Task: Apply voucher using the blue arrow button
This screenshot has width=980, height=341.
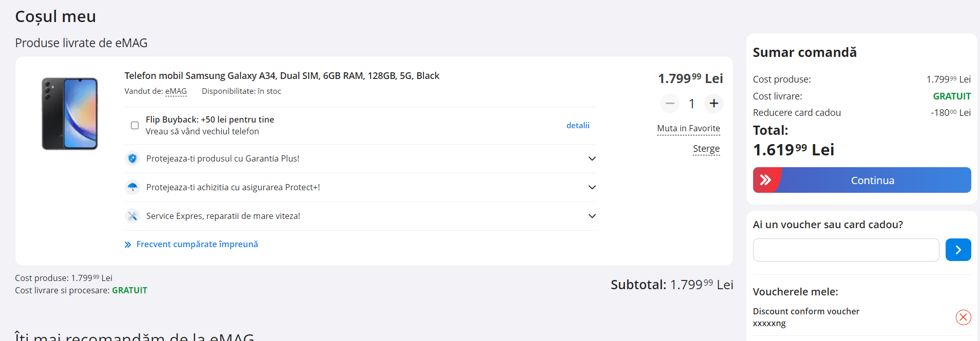Action: [958, 250]
